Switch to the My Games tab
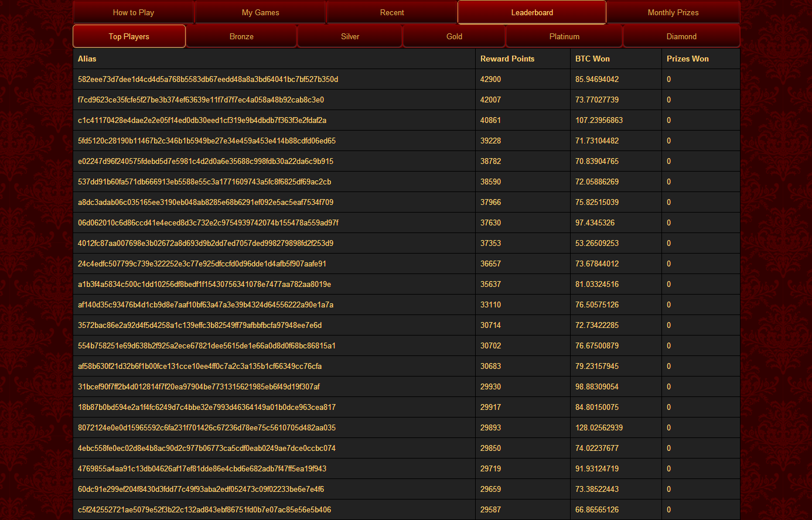 pos(260,12)
